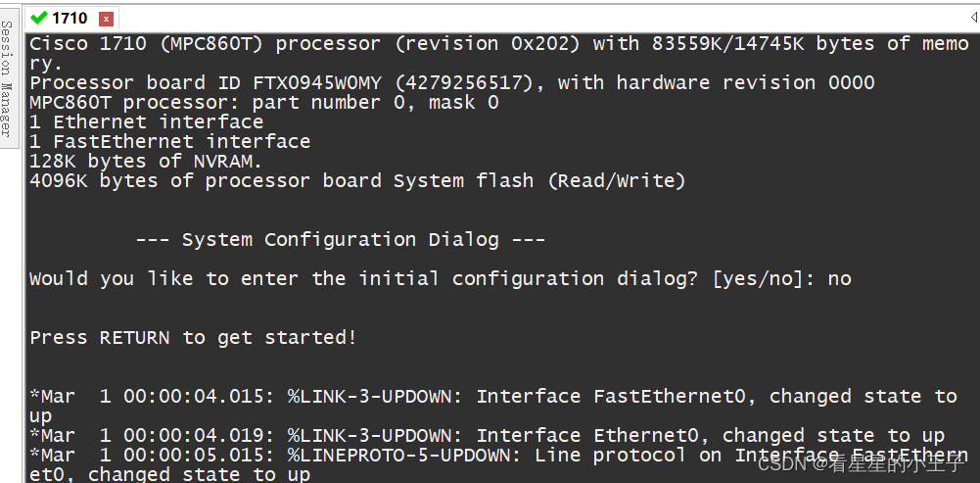Click the '128K bytes of NVRAM.' line
The height and width of the screenshot is (483, 980).
click(x=146, y=162)
